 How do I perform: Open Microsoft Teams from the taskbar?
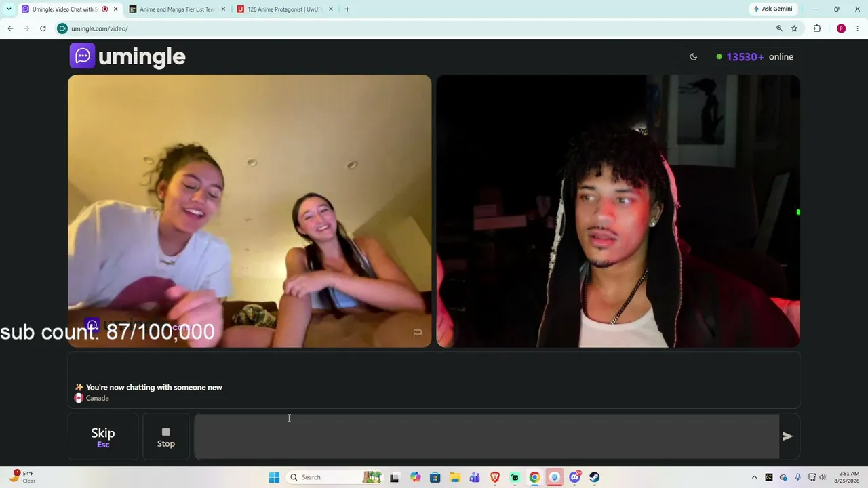475,477
